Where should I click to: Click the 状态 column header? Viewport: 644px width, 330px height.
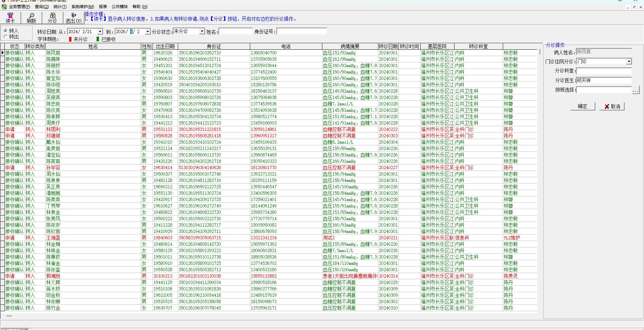[15, 46]
